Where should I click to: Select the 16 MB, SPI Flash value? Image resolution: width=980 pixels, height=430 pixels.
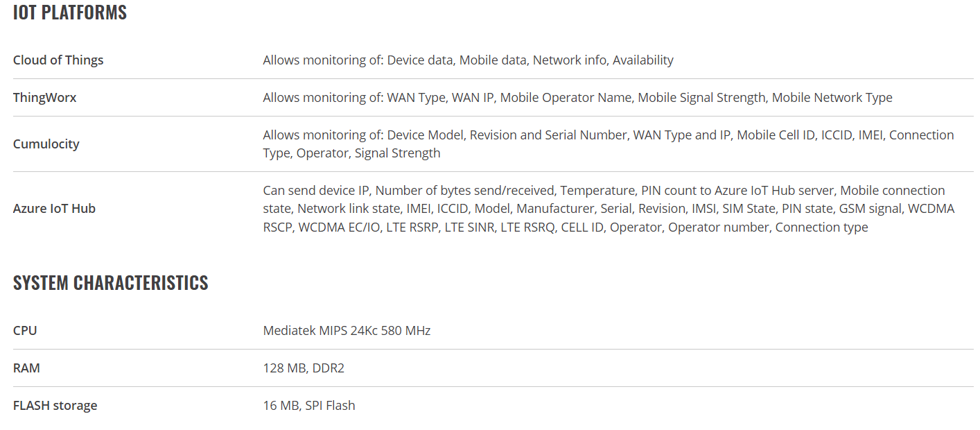coord(309,406)
